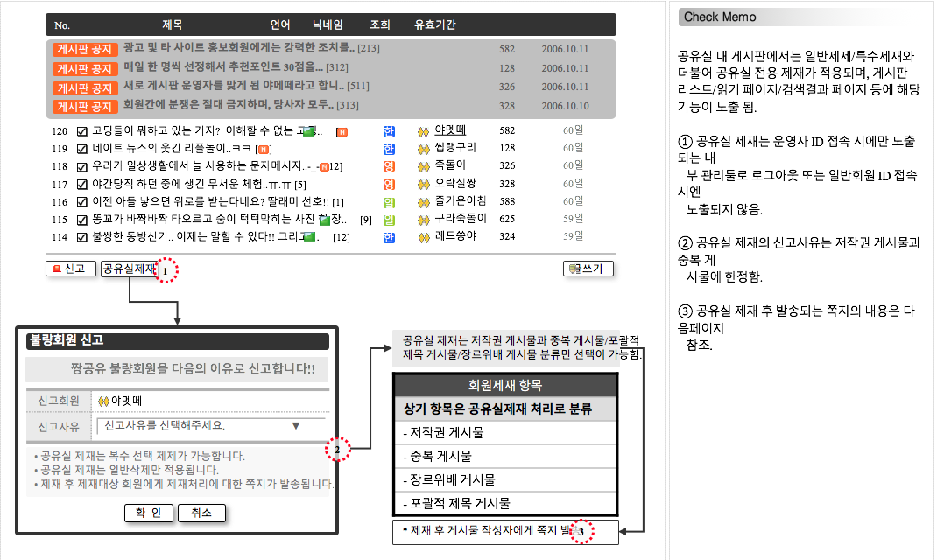
Task: Click the orange N new-post icon on post 119
Action: tap(262, 149)
